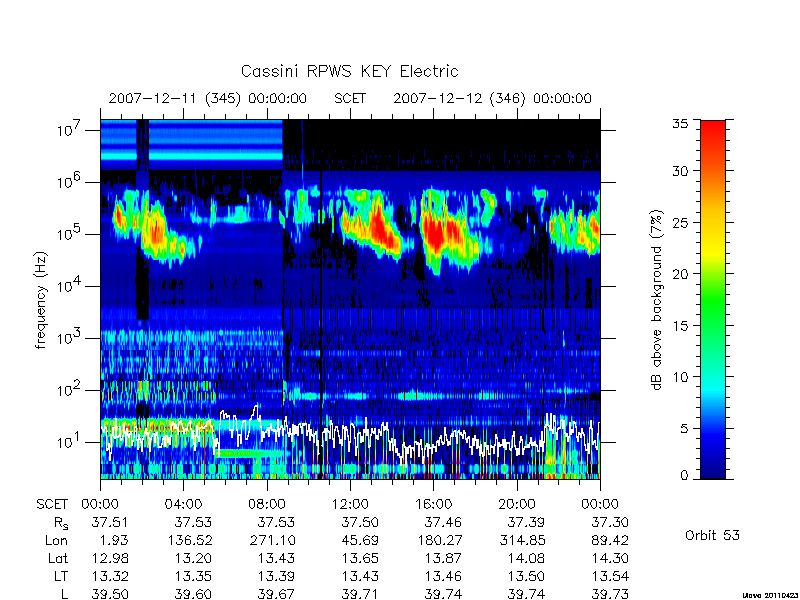Click the 'Lat' row header
The width and height of the screenshot is (800, 600).
click(58, 559)
